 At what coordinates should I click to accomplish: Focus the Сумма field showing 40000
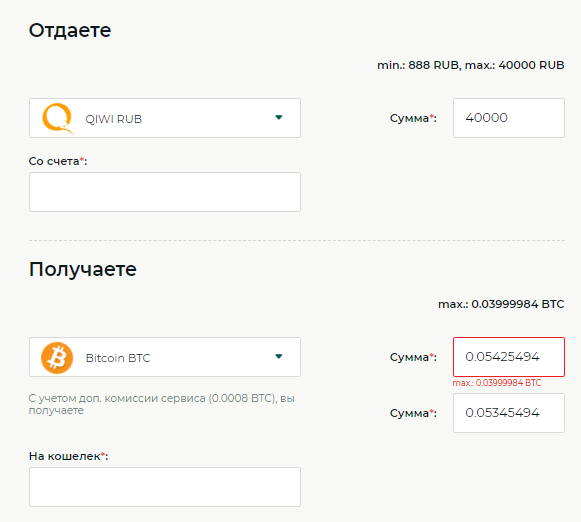click(509, 118)
